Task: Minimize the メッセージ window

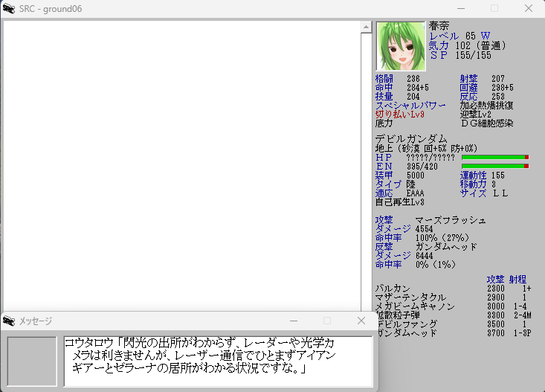Action: click(294, 321)
